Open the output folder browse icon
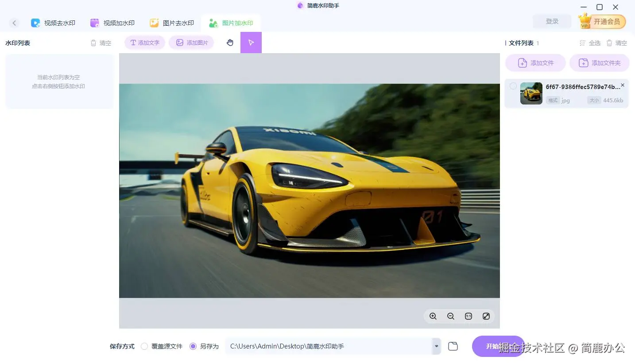The height and width of the screenshot is (364, 635). (453, 346)
